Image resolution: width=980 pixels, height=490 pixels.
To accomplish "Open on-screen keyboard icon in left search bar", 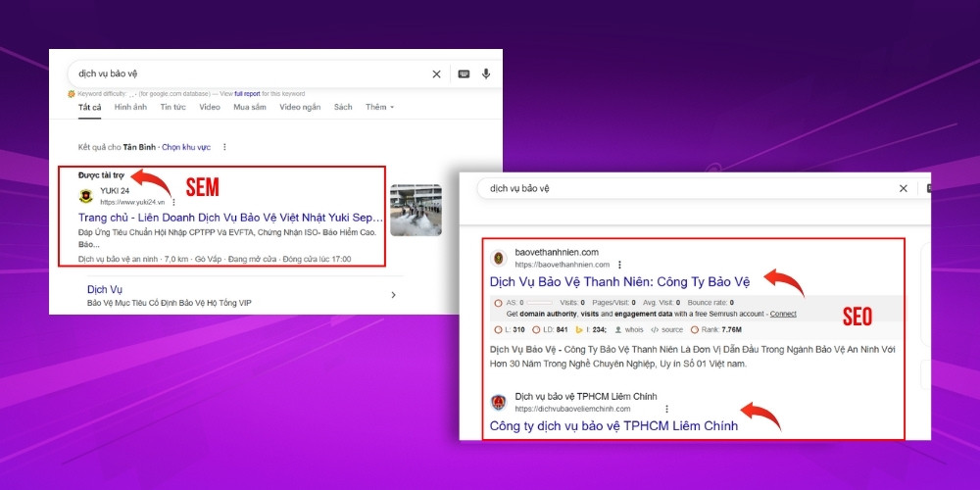I will (464, 73).
